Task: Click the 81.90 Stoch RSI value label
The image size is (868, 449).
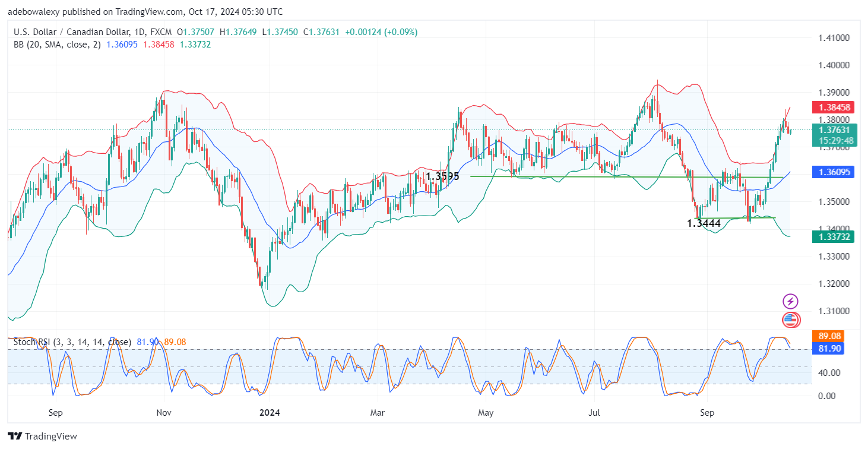Action: click(x=829, y=348)
